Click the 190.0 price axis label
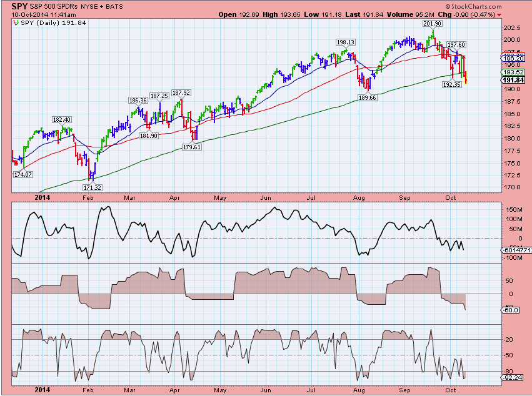Viewport: 532px width, 396px height. tap(512, 89)
